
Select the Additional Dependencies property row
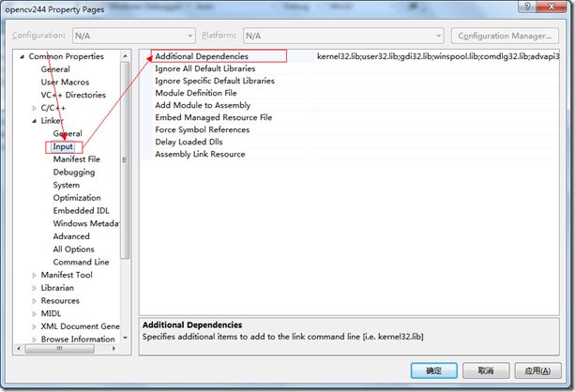350,56
